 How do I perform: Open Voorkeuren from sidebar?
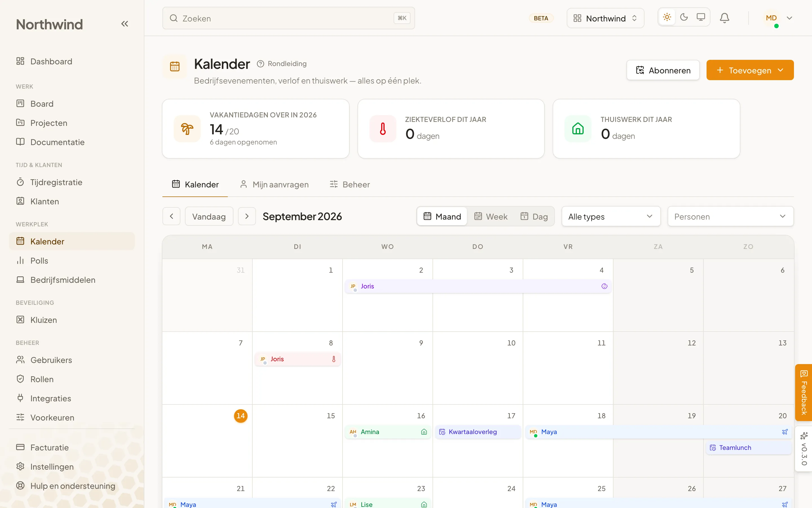pos(72,418)
